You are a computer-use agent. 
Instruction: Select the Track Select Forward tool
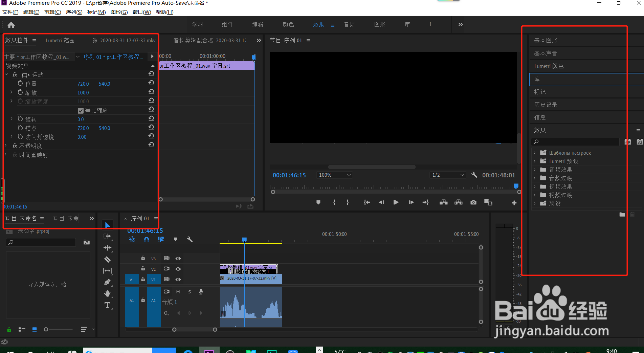pyautogui.click(x=107, y=236)
